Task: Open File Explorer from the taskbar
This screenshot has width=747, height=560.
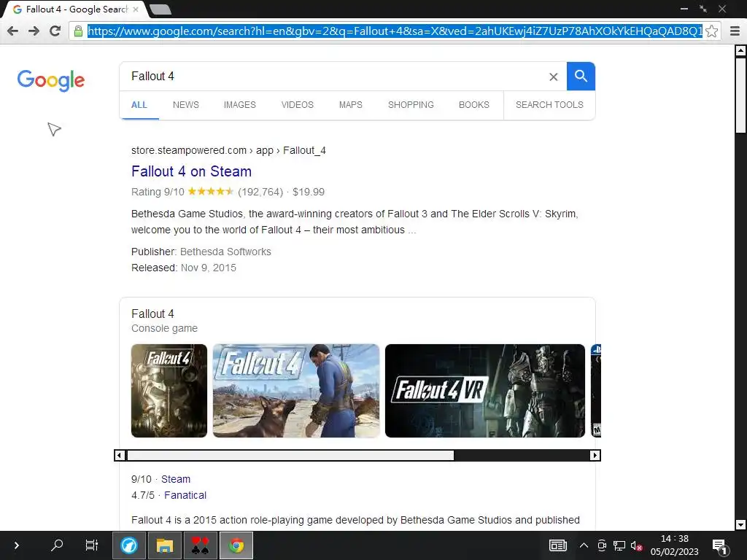Action: (165, 545)
